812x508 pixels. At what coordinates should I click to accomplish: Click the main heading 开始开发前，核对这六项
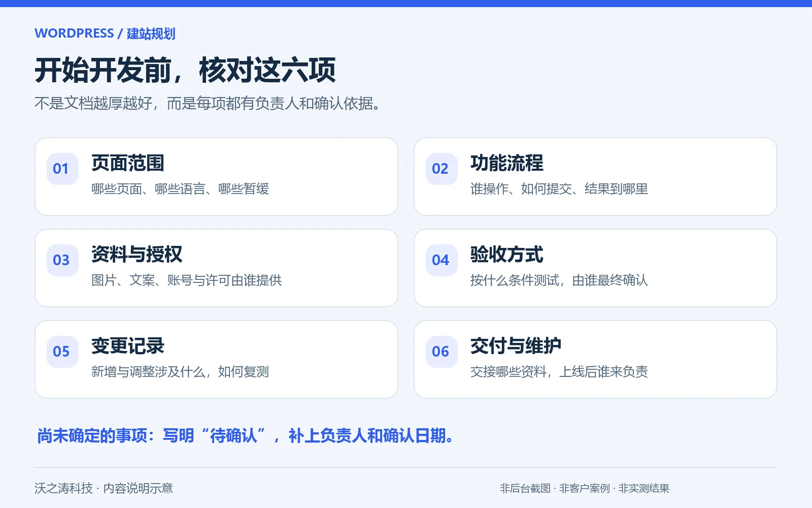(185, 70)
